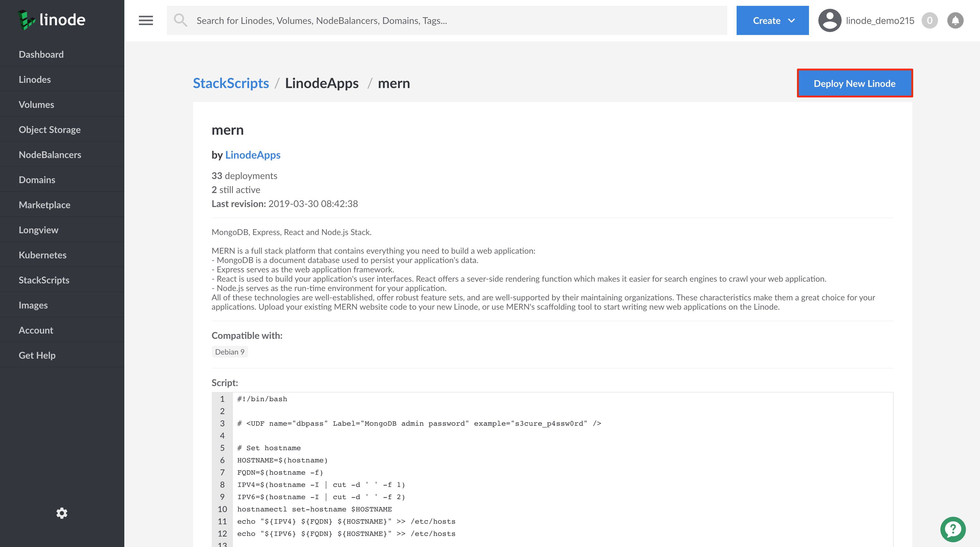Toggle open the account notifications panel
980x547 pixels.
click(955, 20)
